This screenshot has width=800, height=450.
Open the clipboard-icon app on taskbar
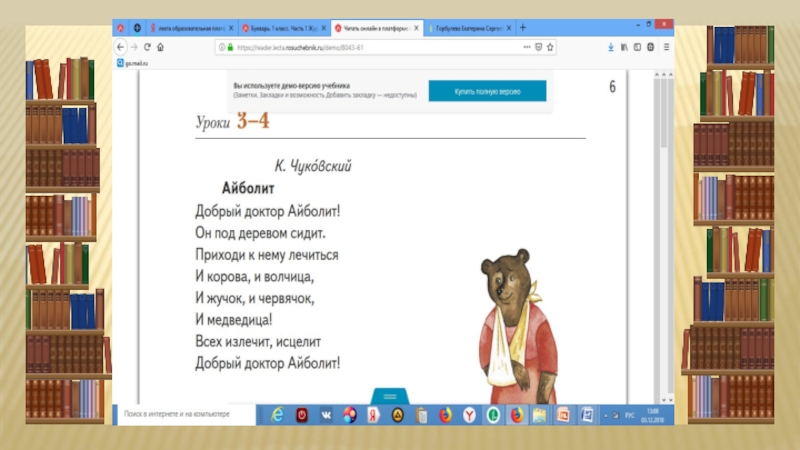click(421, 415)
